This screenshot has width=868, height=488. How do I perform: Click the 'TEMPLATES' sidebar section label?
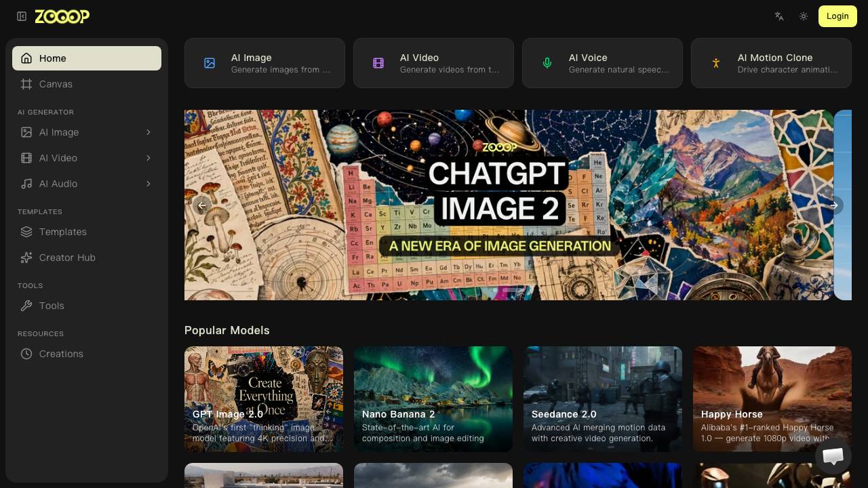(x=40, y=211)
